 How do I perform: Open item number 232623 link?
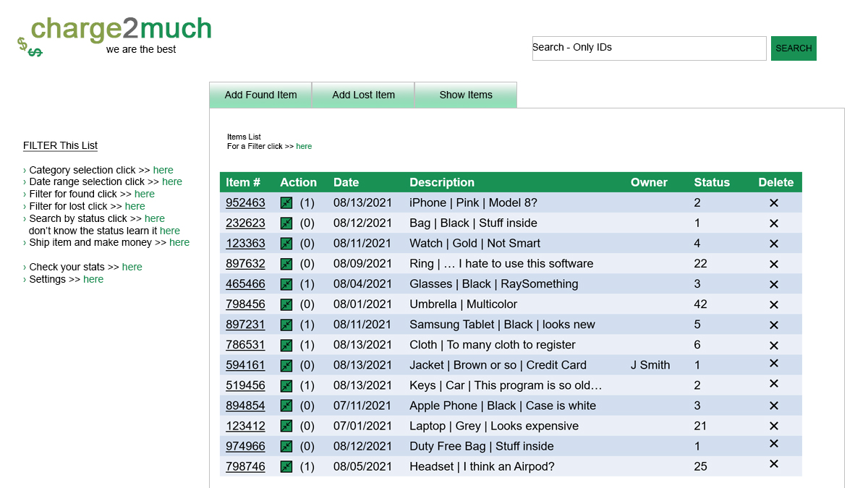(x=245, y=223)
